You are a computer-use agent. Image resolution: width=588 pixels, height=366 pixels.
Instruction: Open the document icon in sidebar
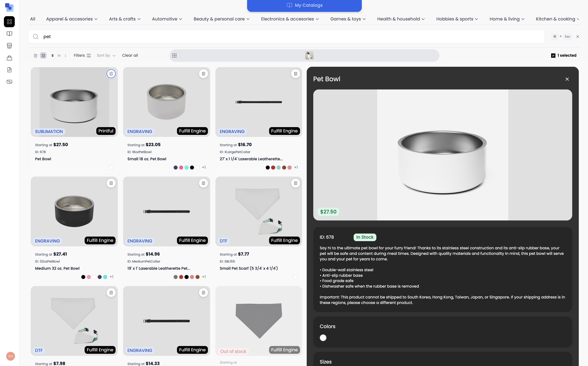[9, 70]
